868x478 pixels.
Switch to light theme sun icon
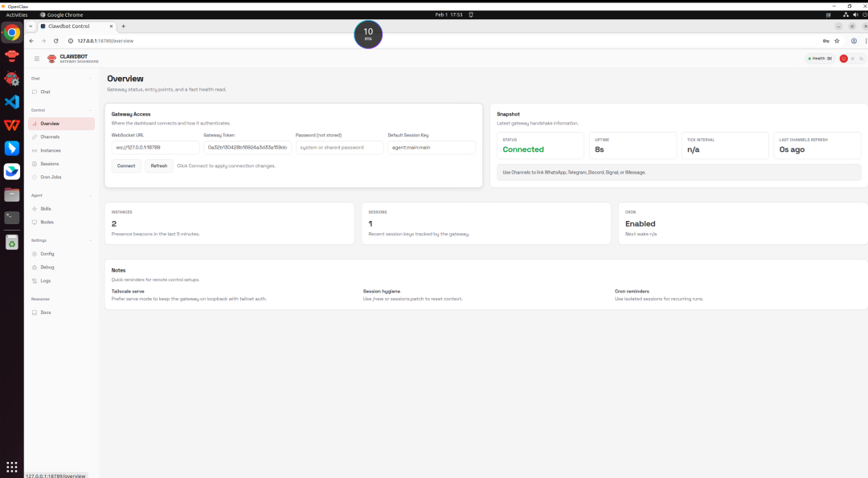click(853, 59)
